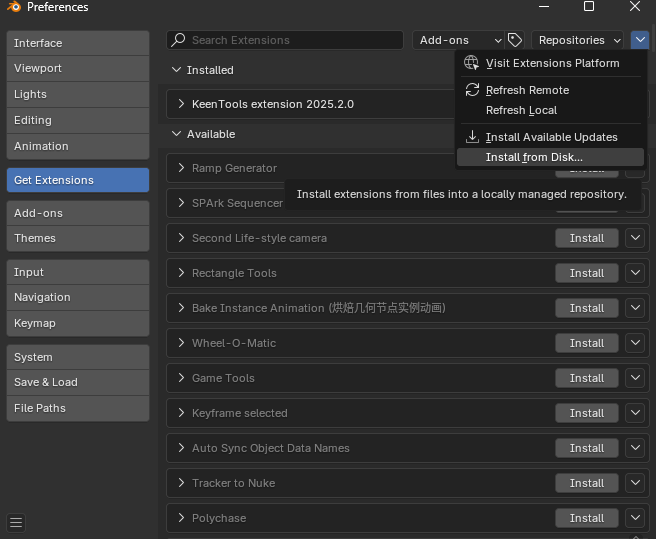Click Refresh Remote in the menu
The width and height of the screenshot is (656, 539).
(x=527, y=90)
